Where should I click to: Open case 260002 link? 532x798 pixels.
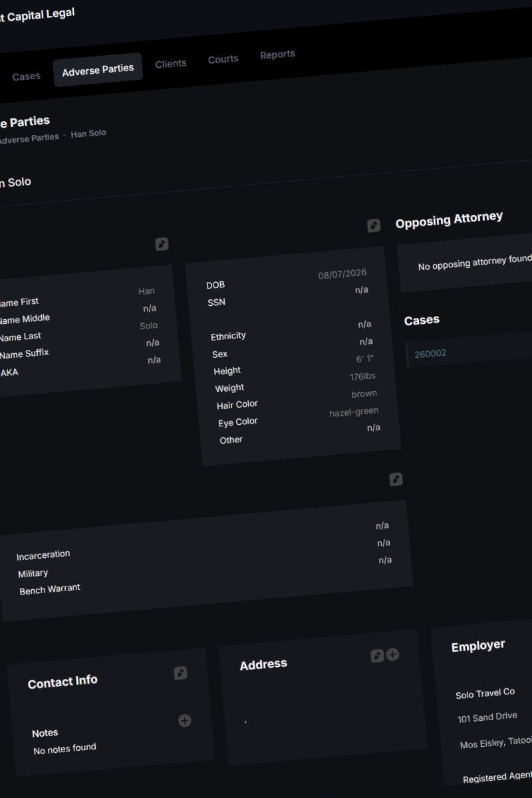pos(430,353)
